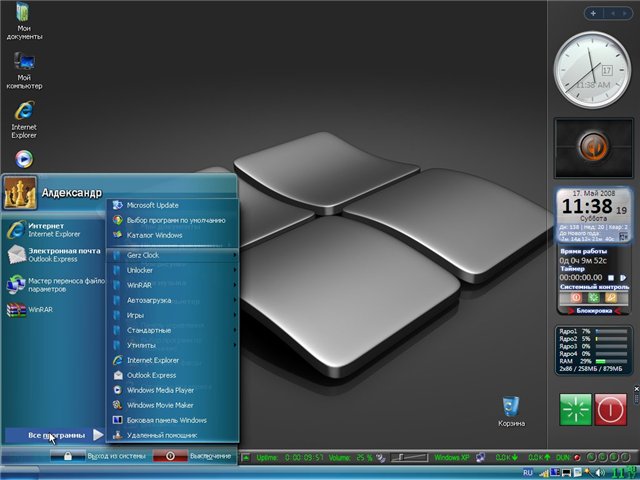Image resolution: width=640 pixels, height=480 pixels.
Task: Click the orange key icon under Системный контроль
Action: tap(611, 298)
